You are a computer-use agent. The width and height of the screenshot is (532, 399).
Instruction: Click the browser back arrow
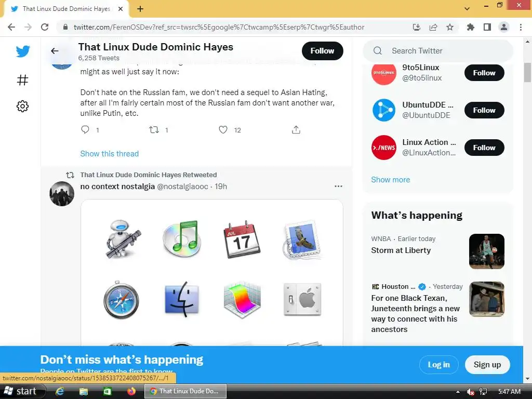pyautogui.click(x=11, y=27)
